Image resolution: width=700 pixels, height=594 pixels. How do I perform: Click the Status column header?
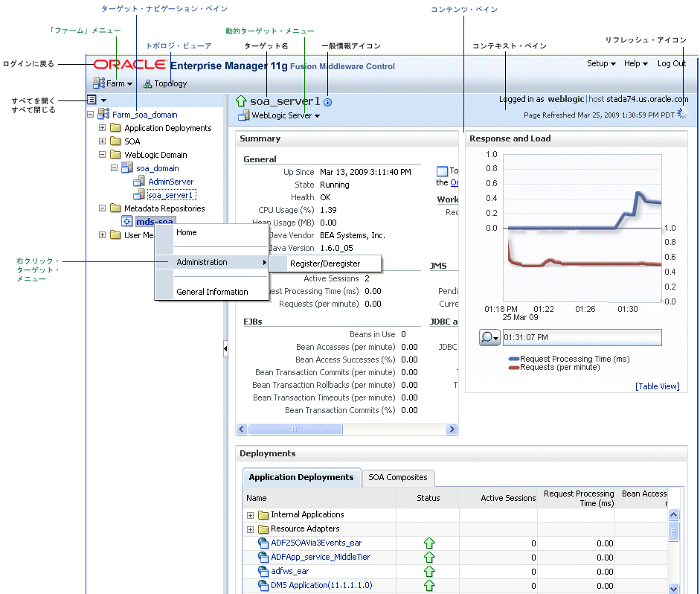tap(428, 498)
